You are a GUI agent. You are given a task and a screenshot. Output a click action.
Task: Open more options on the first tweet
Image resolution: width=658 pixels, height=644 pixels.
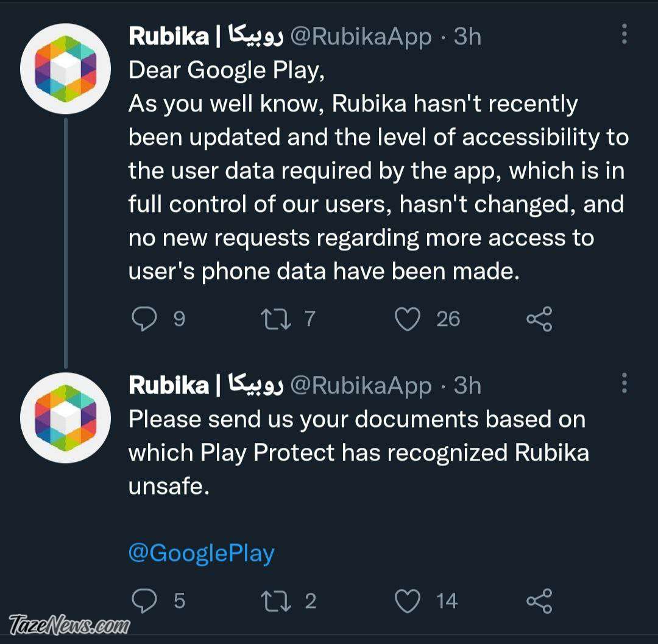[x=624, y=34]
